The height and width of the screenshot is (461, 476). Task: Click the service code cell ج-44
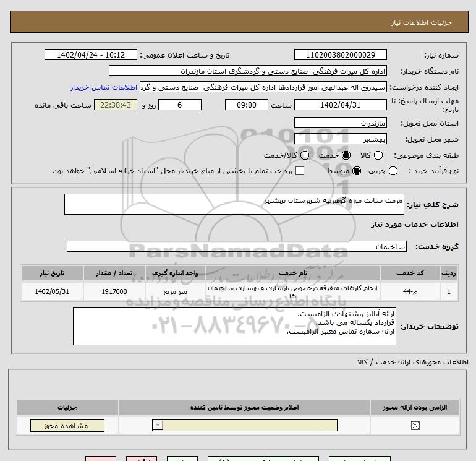pos(410,291)
